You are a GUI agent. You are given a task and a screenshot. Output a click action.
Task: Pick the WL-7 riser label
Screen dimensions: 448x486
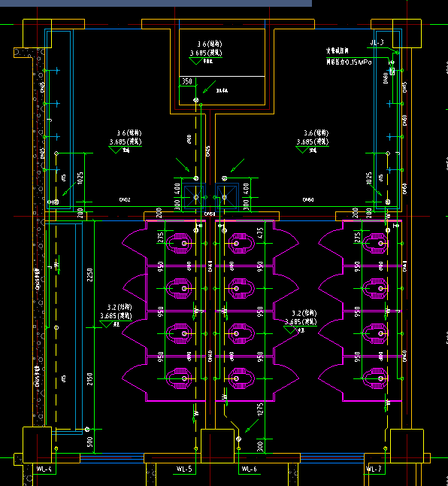[x=374, y=469]
